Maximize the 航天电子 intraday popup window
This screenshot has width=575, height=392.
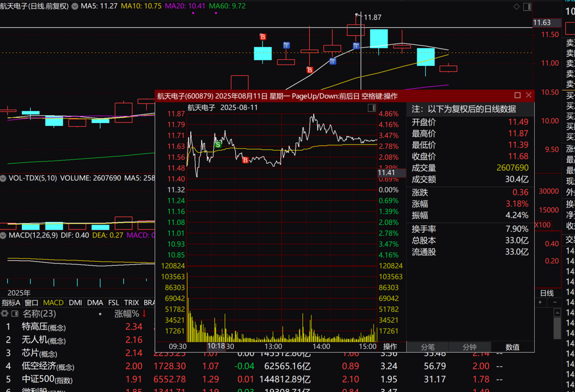[x=517, y=95]
